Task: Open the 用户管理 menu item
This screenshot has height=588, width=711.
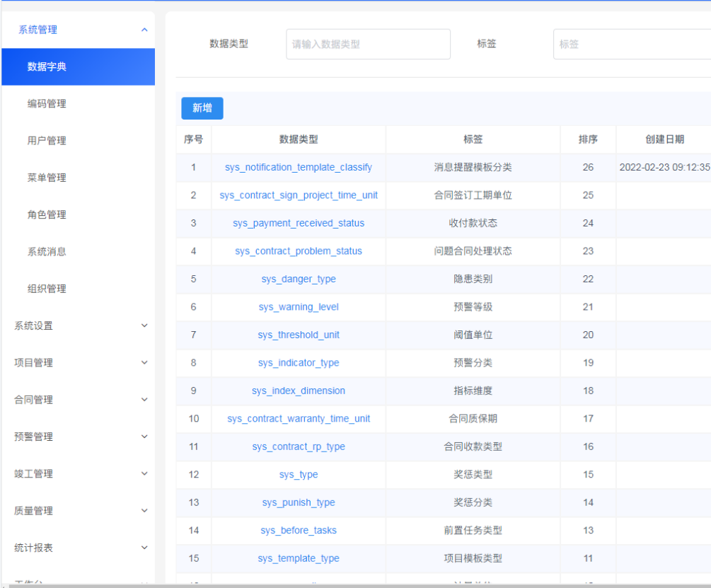Action: pos(78,141)
